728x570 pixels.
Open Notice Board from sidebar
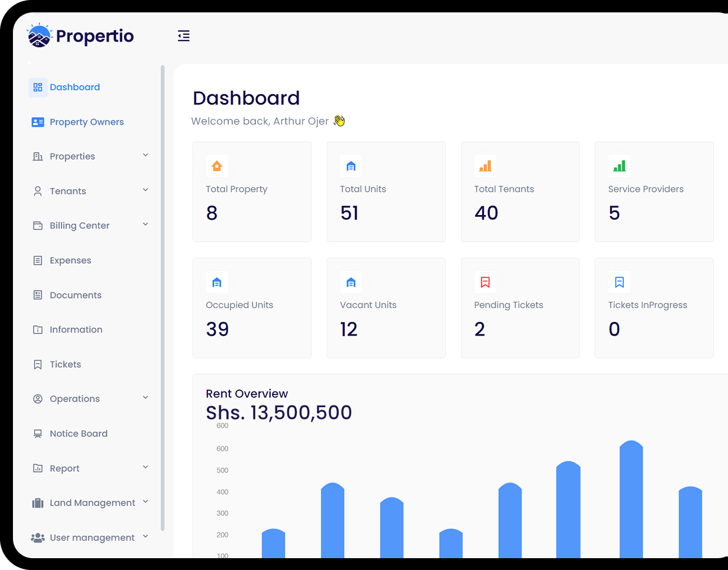tap(78, 434)
